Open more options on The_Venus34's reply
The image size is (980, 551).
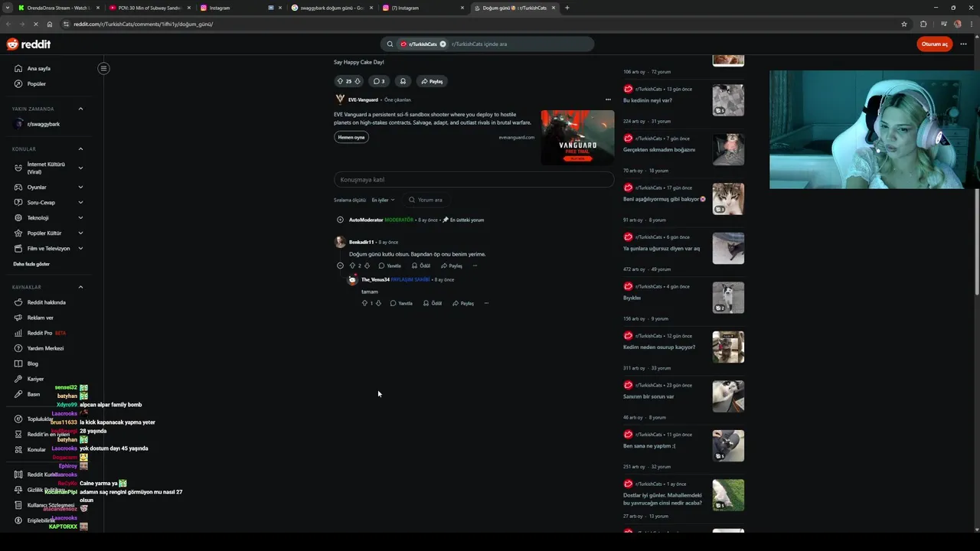coord(486,303)
